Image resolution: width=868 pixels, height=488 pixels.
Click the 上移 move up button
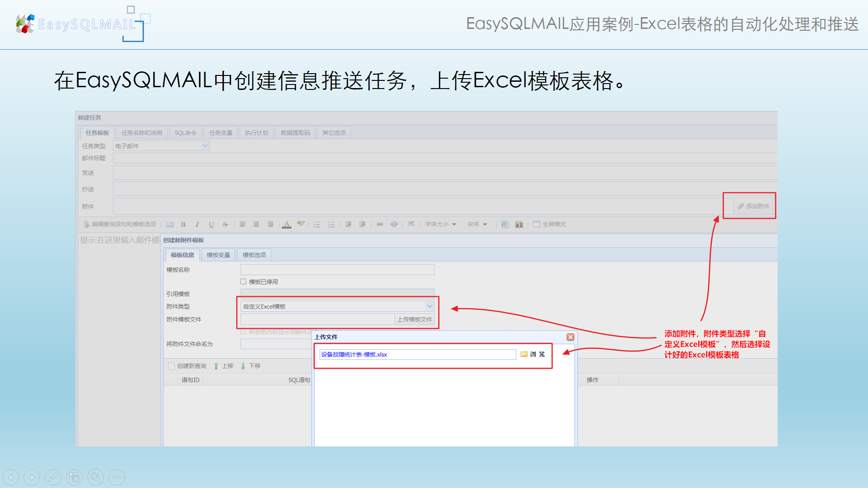tap(223, 366)
